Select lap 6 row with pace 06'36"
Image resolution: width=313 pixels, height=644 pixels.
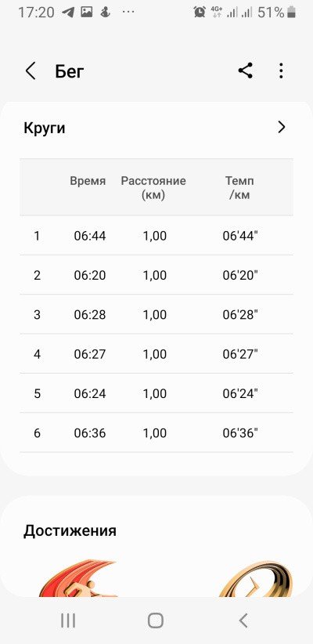click(x=156, y=433)
